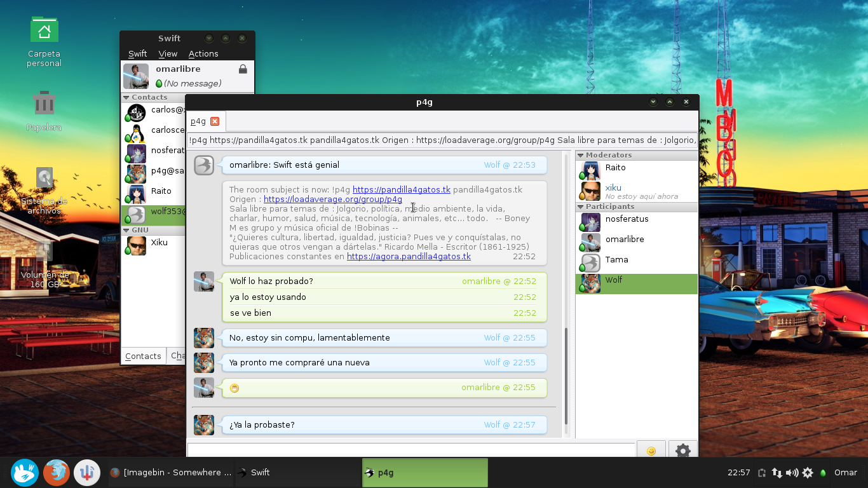
Task: Click message "Ya pronto me compraré una nueva"
Action: (299, 362)
